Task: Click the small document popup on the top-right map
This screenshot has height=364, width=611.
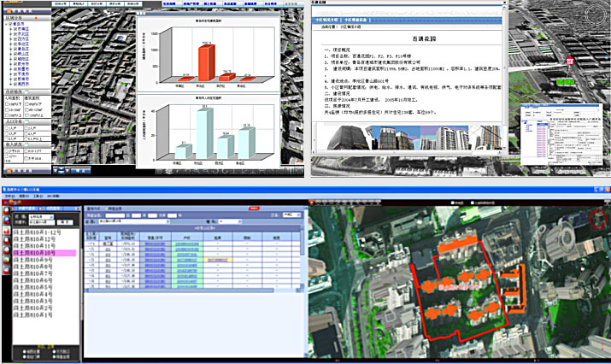Action: pyautogui.click(x=561, y=134)
